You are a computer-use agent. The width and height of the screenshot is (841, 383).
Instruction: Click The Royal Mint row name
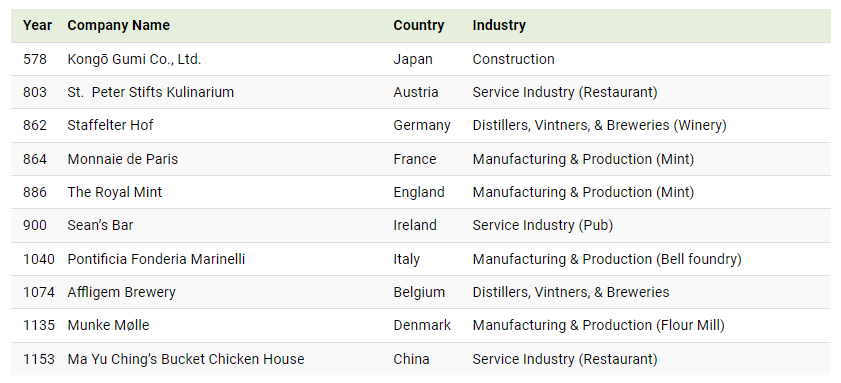pos(115,192)
